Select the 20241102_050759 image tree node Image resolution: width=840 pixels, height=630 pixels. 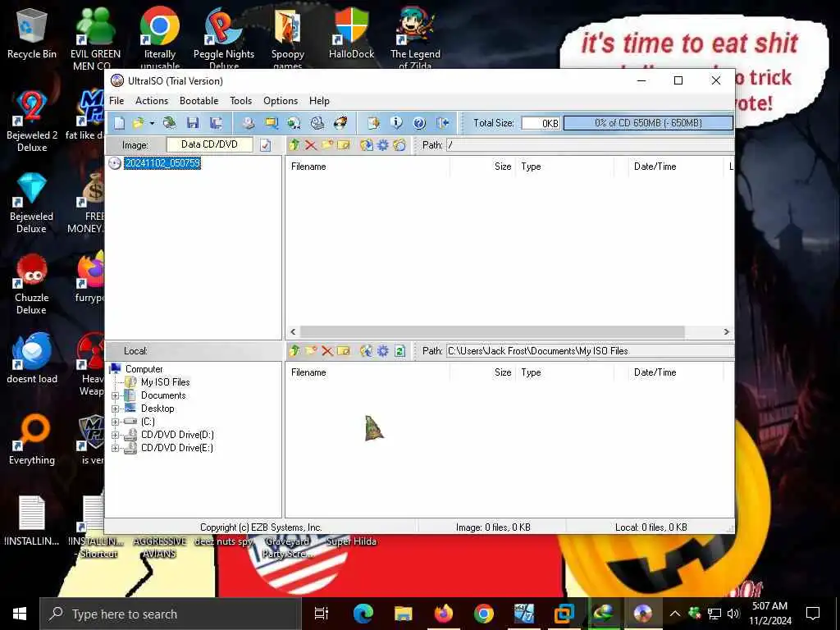(x=162, y=163)
